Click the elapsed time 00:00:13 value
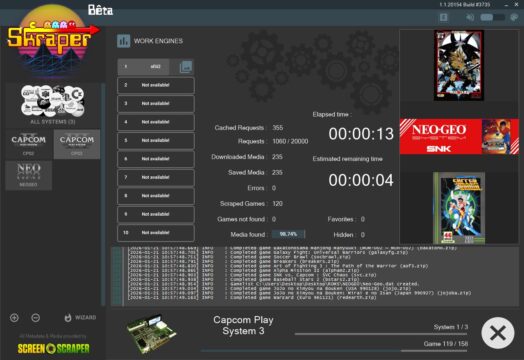 [x=361, y=134]
